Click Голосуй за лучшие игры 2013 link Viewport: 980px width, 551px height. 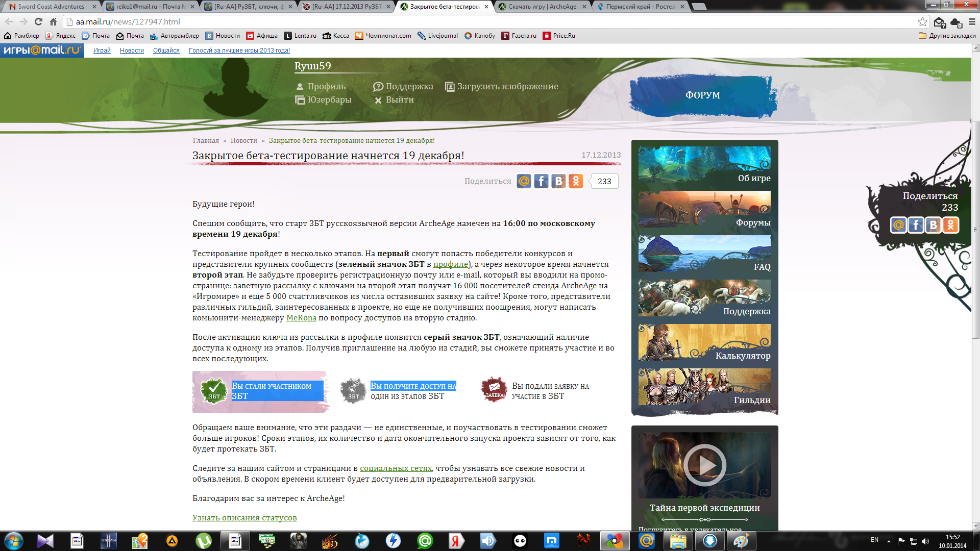[239, 51]
